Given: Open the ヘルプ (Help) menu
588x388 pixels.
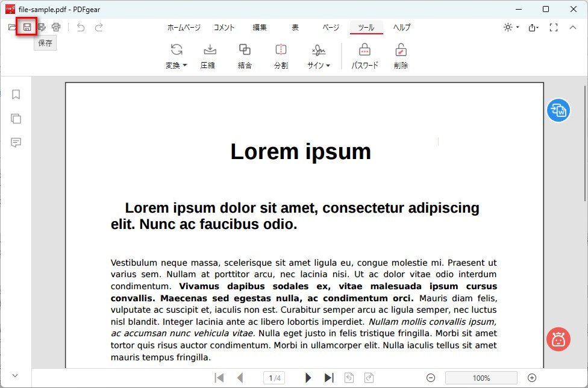Looking at the screenshot, I should 401,27.
